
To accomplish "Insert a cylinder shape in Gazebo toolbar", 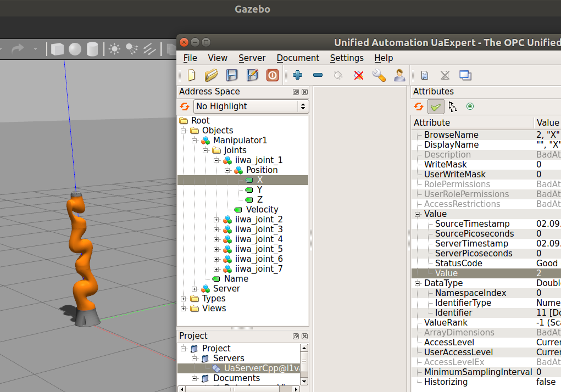I will click(x=92, y=49).
